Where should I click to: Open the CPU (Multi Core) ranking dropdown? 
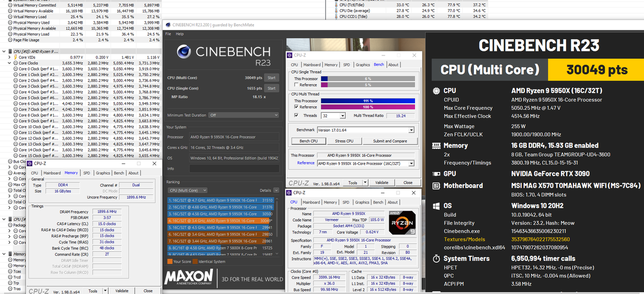pyautogui.click(x=188, y=190)
